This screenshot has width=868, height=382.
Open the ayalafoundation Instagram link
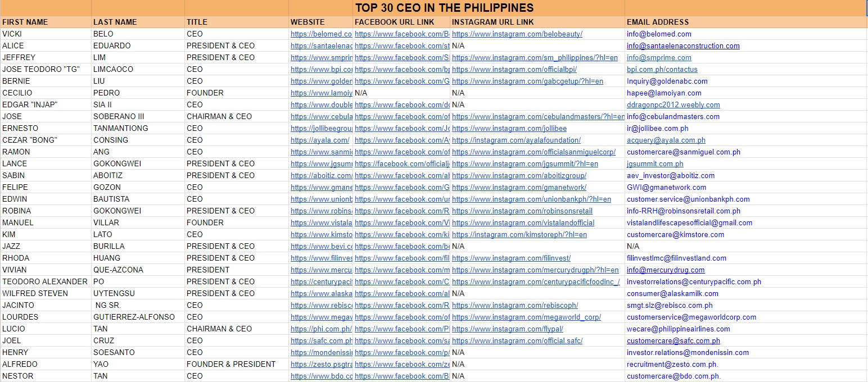point(516,140)
